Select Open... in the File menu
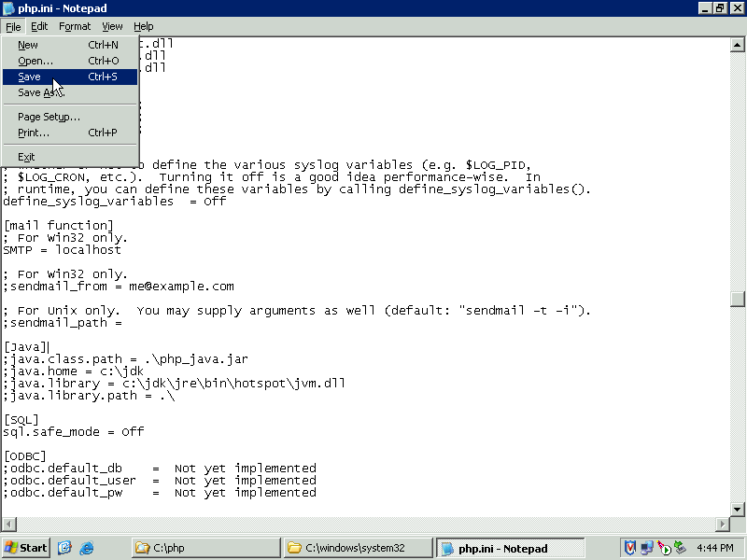The height and width of the screenshot is (560, 747). (35, 61)
